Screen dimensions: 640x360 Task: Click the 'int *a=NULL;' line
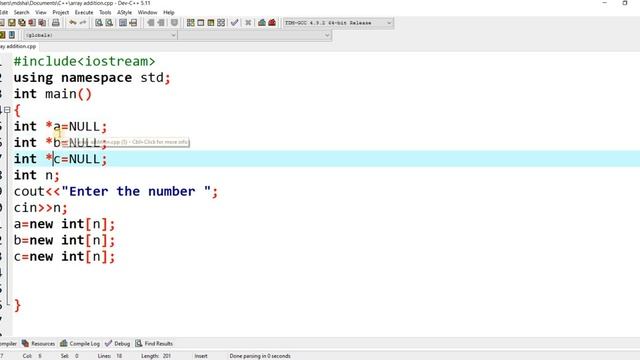tap(60, 127)
